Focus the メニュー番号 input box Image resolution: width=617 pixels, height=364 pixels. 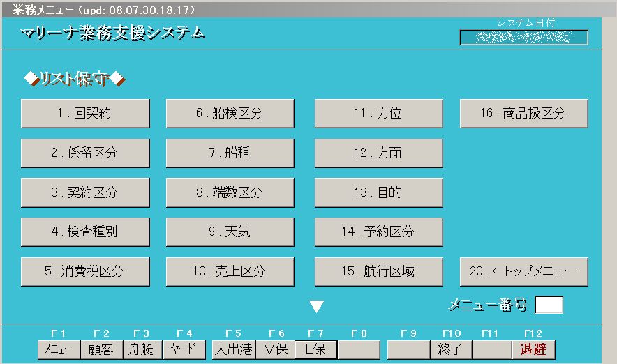[549, 305]
